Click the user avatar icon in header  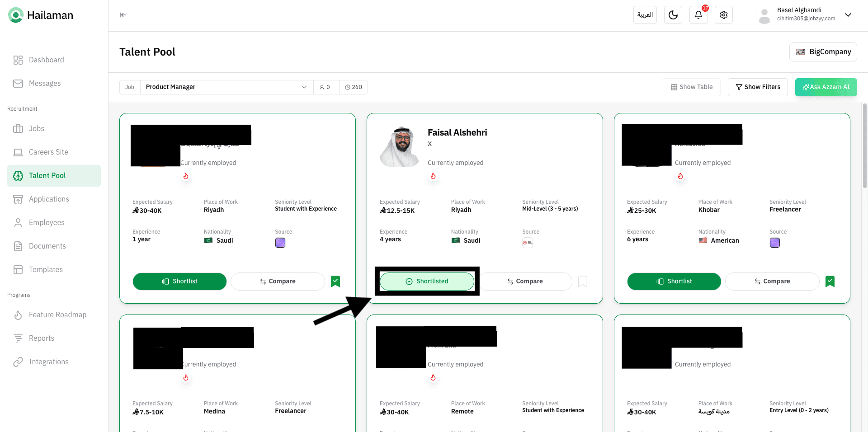(x=764, y=16)
